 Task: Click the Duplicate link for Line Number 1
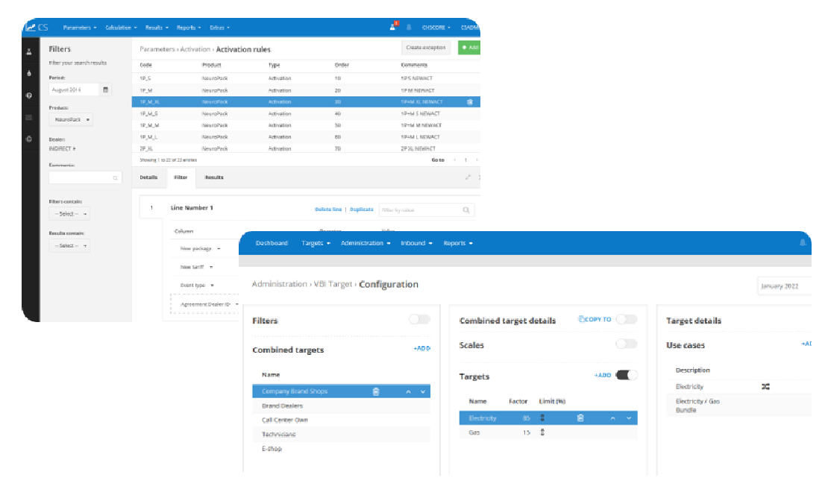click(x=362, y=210)
